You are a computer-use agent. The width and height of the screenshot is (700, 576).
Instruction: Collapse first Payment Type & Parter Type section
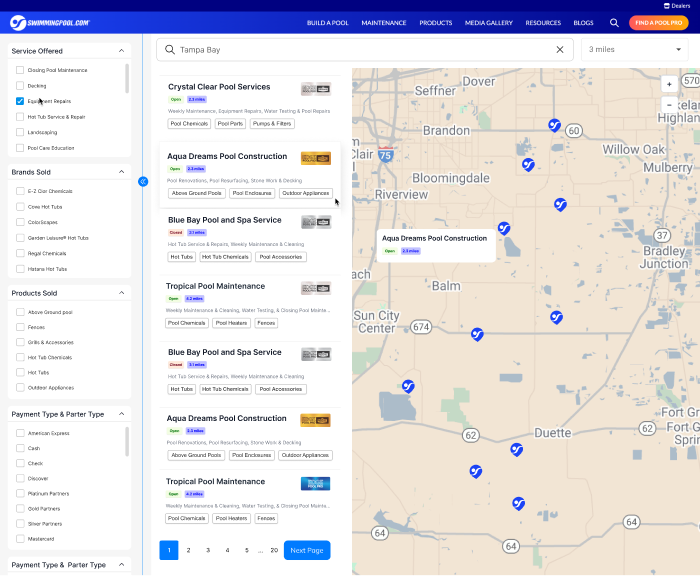coord(121,414)
